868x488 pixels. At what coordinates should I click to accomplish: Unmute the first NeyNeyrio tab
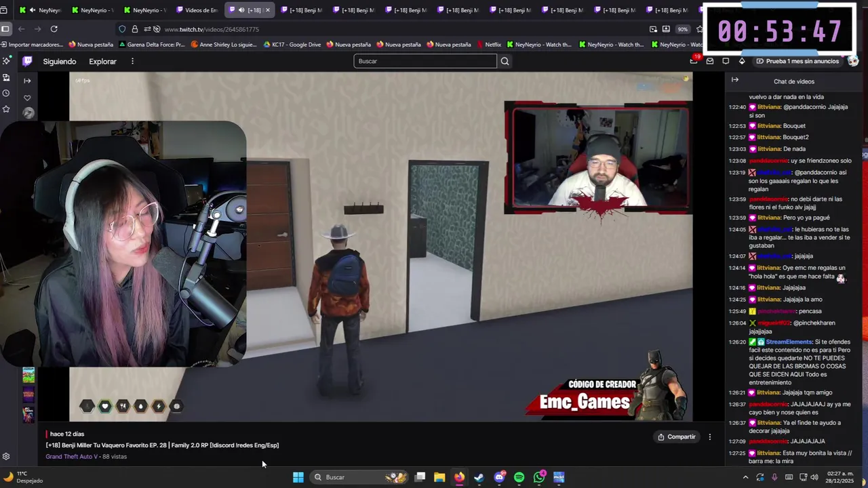pos(32,10)
